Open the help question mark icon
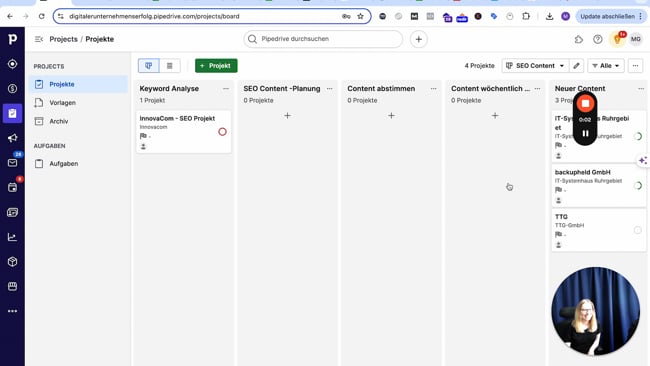The width and height of the screenshot is (650, 366). point(597,39)
